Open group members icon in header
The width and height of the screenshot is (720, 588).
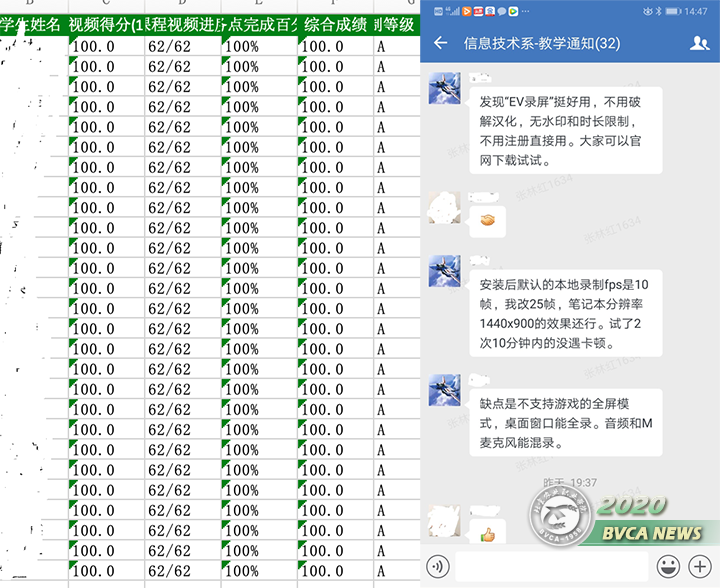tap(699, 44)
